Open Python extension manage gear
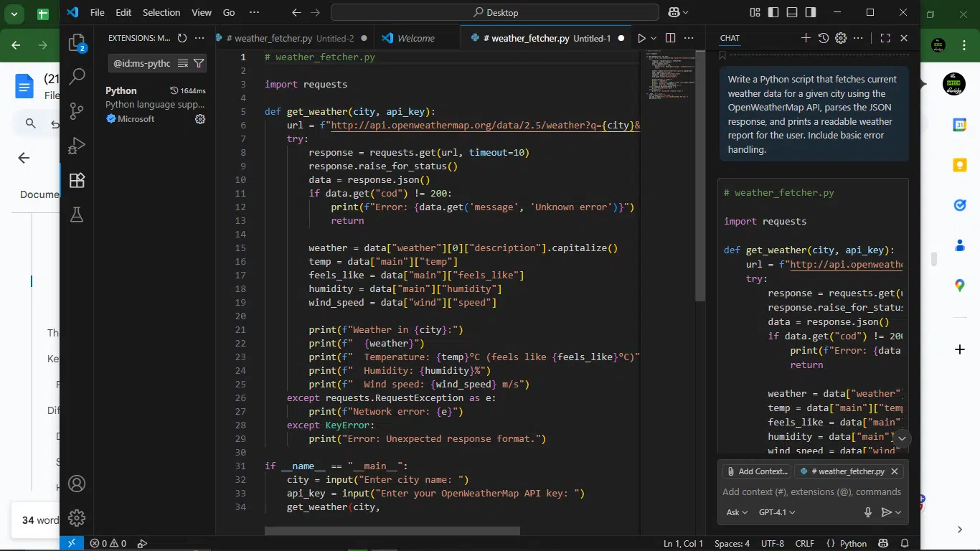The height and width of the screenshot is (551, 980). click(200, 119)
